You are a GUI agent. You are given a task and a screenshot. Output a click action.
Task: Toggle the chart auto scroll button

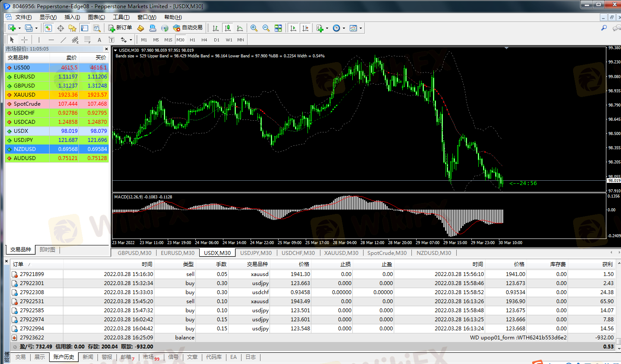[x=293, y=28]
